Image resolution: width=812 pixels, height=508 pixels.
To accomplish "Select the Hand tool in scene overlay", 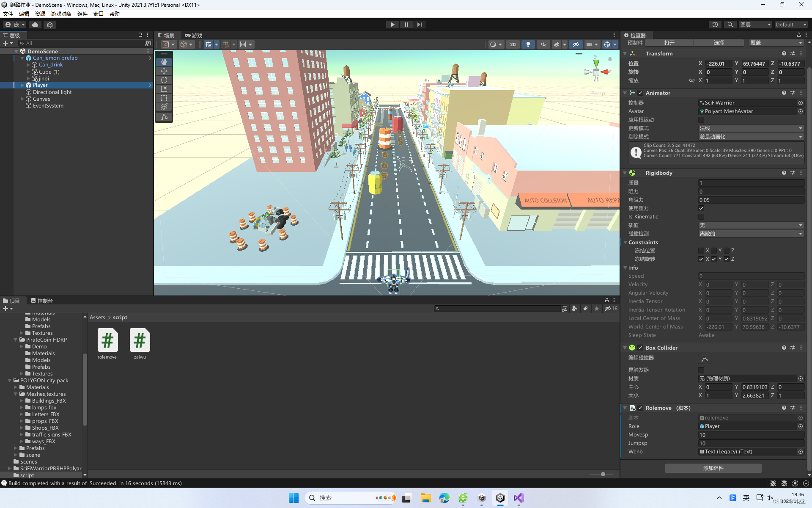I will pos(164,62).
